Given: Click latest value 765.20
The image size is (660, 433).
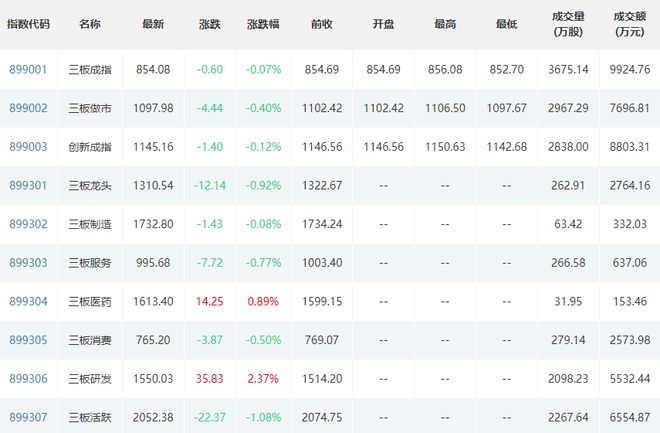Looking at the screenshot, I should [x=153, y=340].
